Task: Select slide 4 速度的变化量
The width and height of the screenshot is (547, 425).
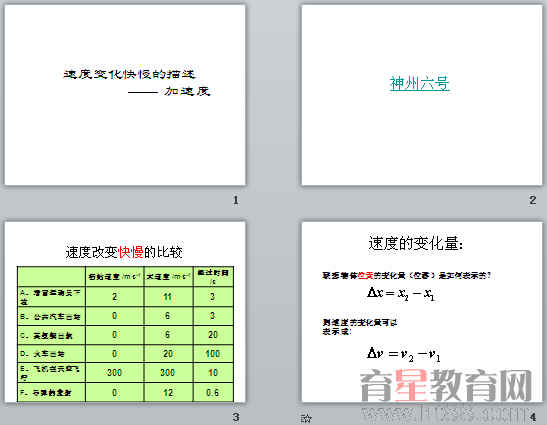Action: click(422, 312)
